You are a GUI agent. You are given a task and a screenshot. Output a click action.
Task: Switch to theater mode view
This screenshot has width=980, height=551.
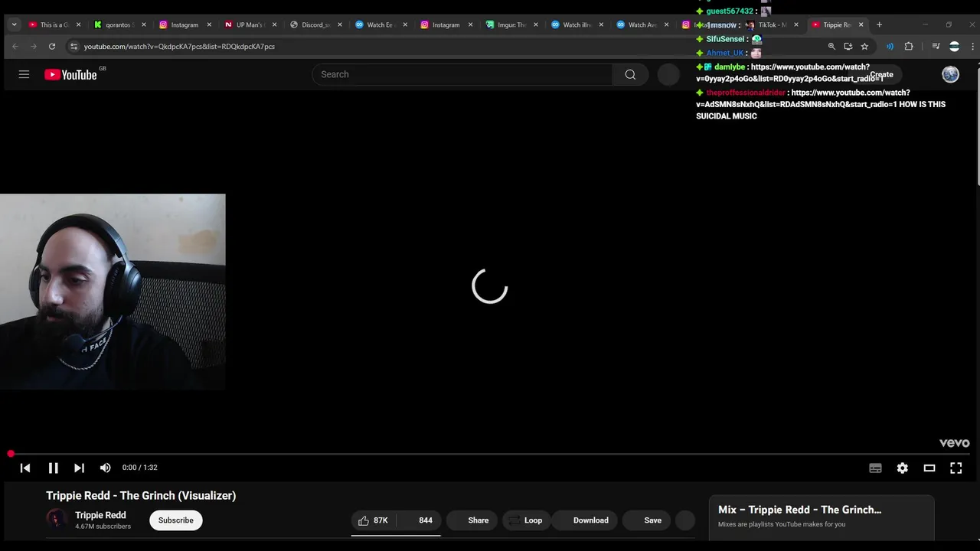tap(929, 468)
